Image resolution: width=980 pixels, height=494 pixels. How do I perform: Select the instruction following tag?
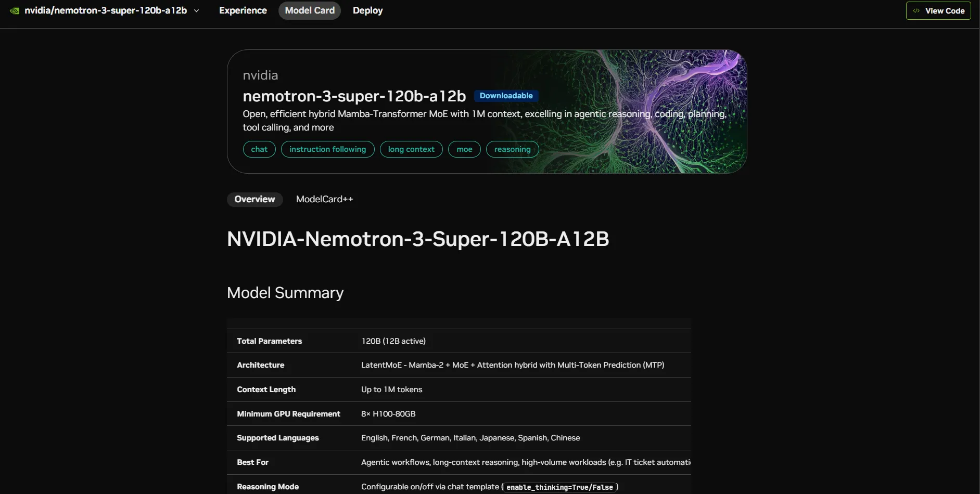327,149
